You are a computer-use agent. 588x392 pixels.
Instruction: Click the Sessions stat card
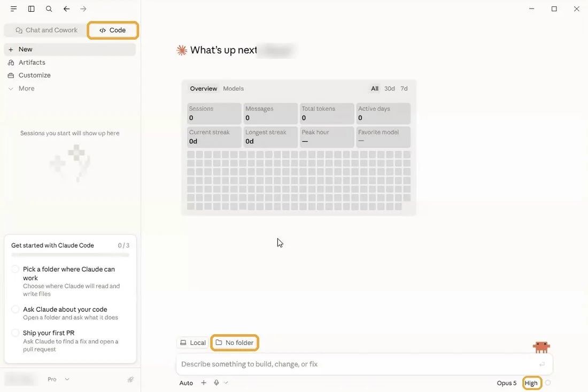point(214,113)
